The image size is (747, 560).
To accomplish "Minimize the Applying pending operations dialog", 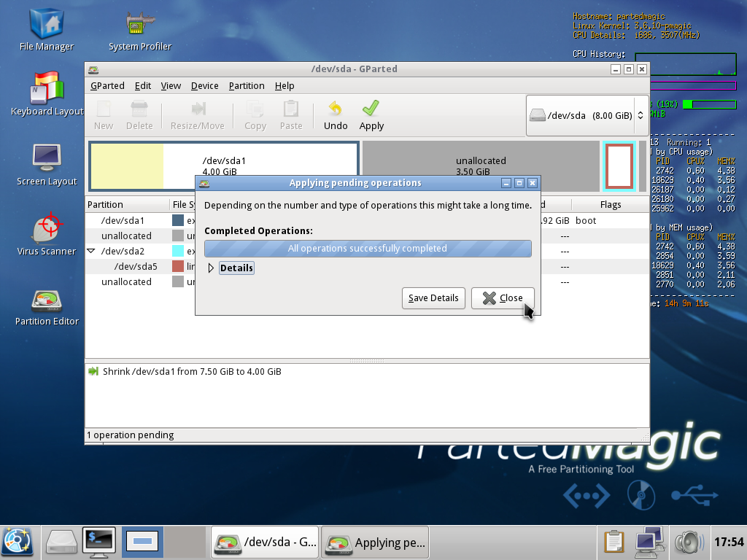I will pyautogui.click(x=506, y=183).
